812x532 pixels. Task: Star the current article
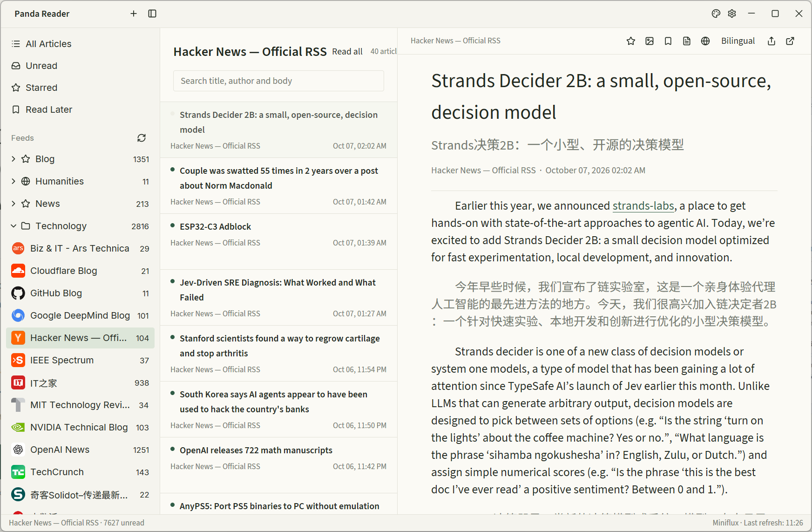[631, 41]
